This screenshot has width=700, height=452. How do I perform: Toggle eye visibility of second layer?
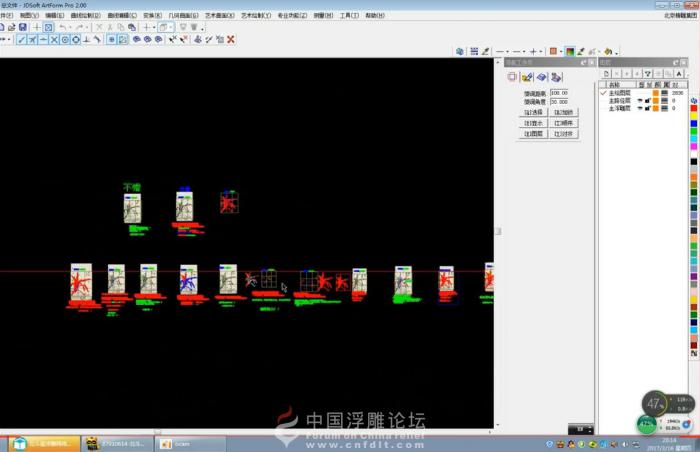[x=639, y=100]
